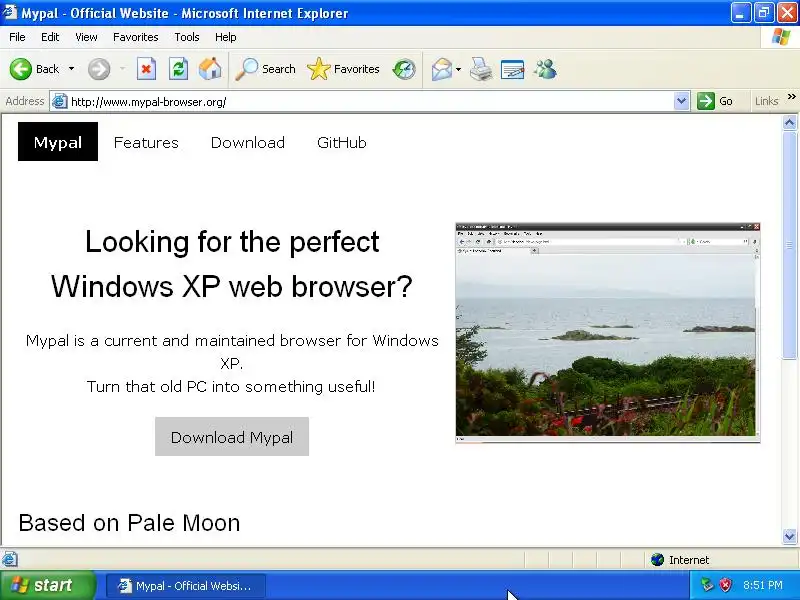Viewport: 800px width, 600px height.
Task: Click the IE page icon in status bar
Action: [10, 560]
